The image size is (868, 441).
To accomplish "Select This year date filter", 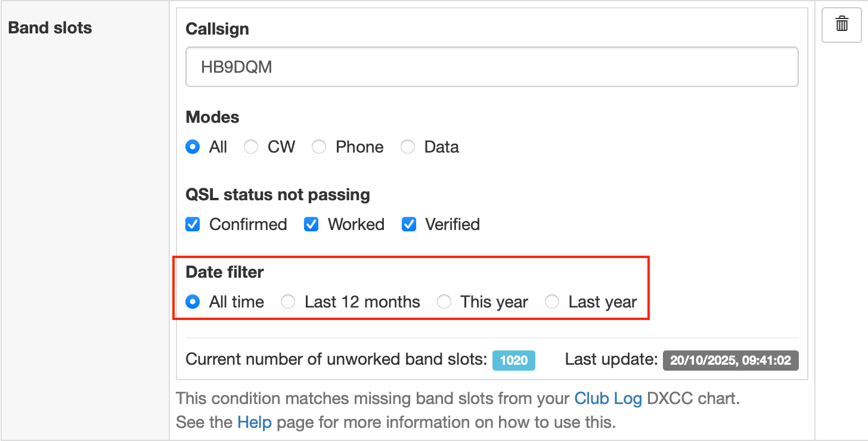I will click(444, 302).
